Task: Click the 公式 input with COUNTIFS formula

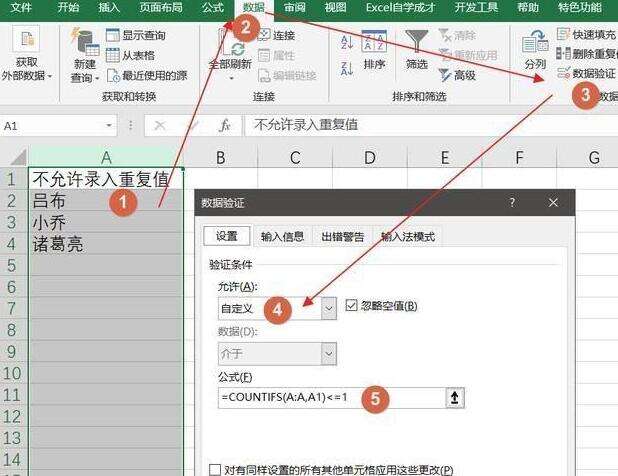Action: point(332,398)
